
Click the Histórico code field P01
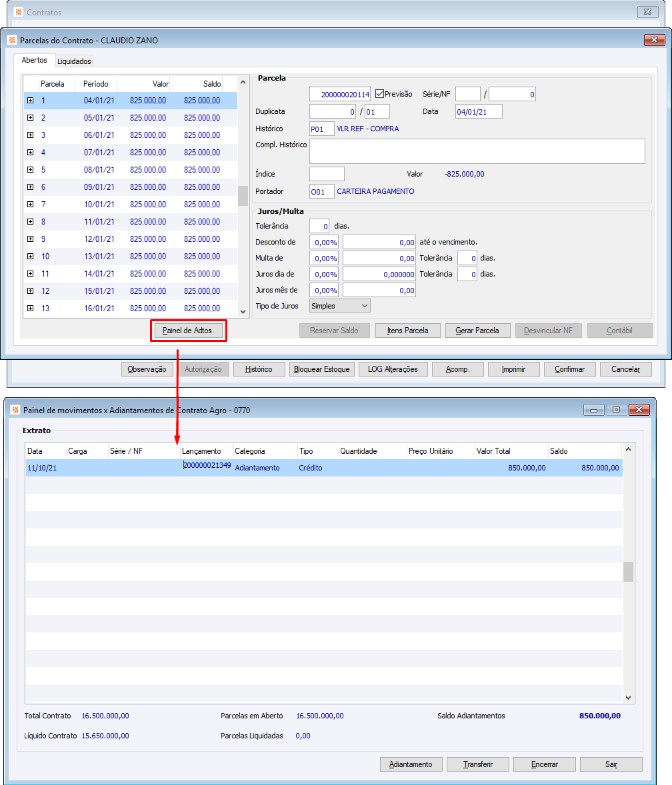322,129
